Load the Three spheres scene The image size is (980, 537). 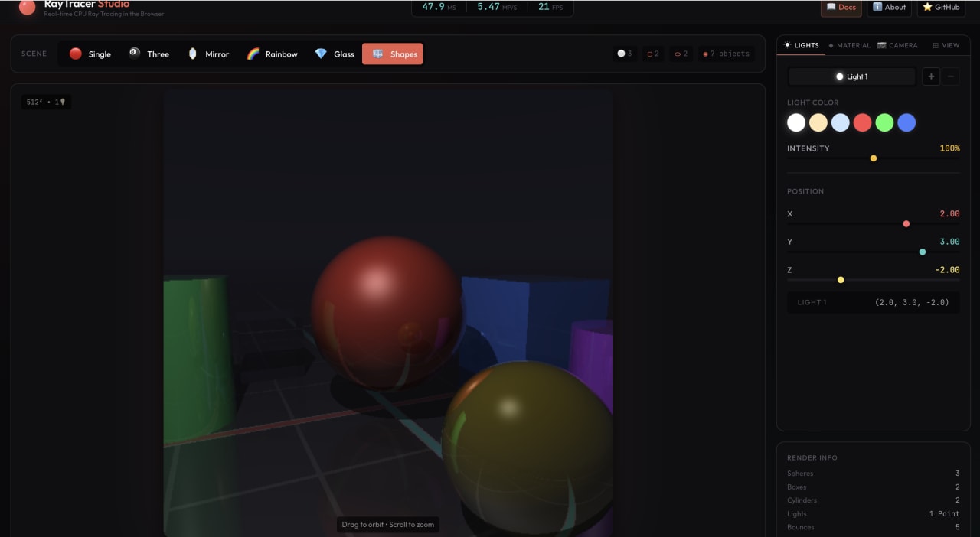coord(149,54)
